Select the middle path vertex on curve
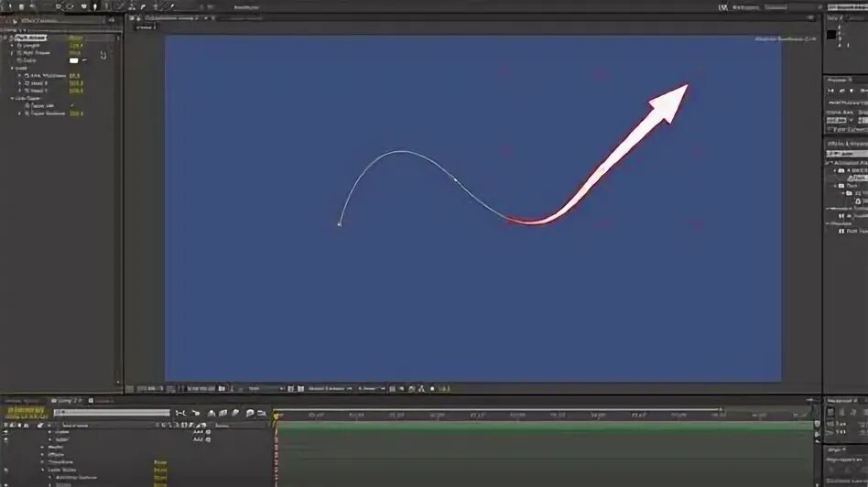 coord(455,179)
